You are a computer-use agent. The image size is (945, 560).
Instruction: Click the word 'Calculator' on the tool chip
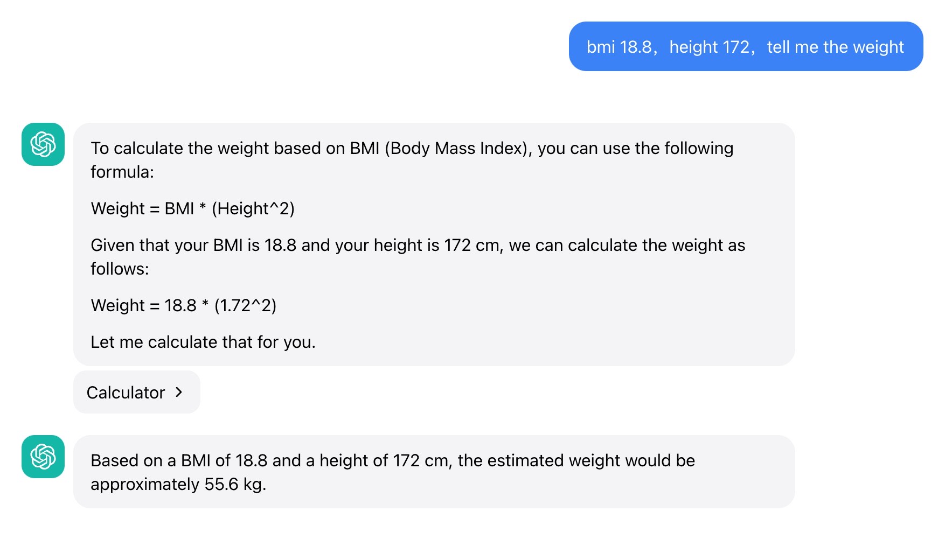click(x=126, y=393)
